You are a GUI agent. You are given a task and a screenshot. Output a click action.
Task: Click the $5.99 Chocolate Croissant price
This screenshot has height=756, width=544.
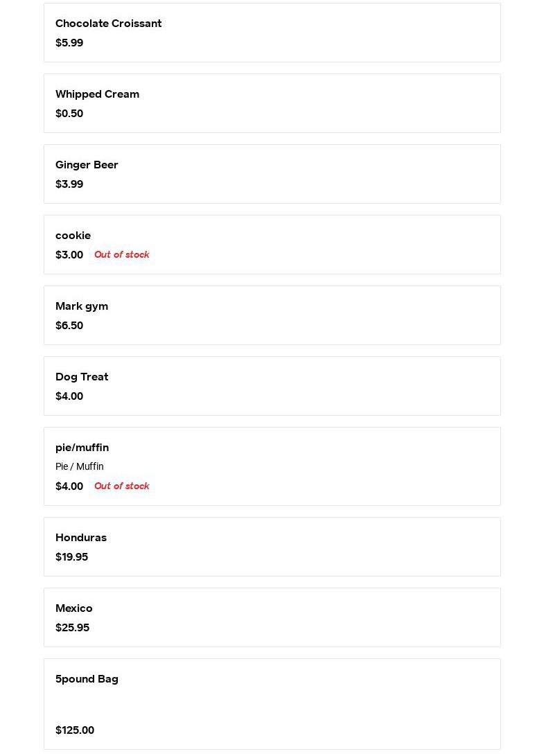[x=69, y=43]
